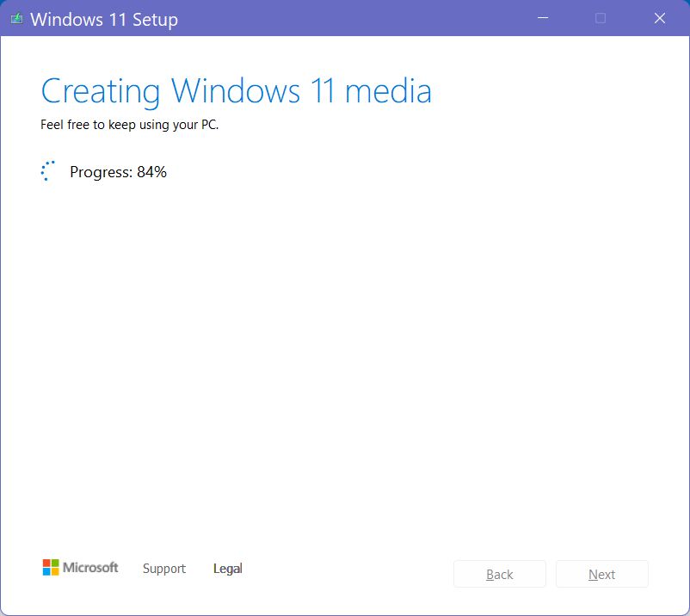Click 'Feel free to keep using your PC.'
690x616 pixels.
pos(129,125)
